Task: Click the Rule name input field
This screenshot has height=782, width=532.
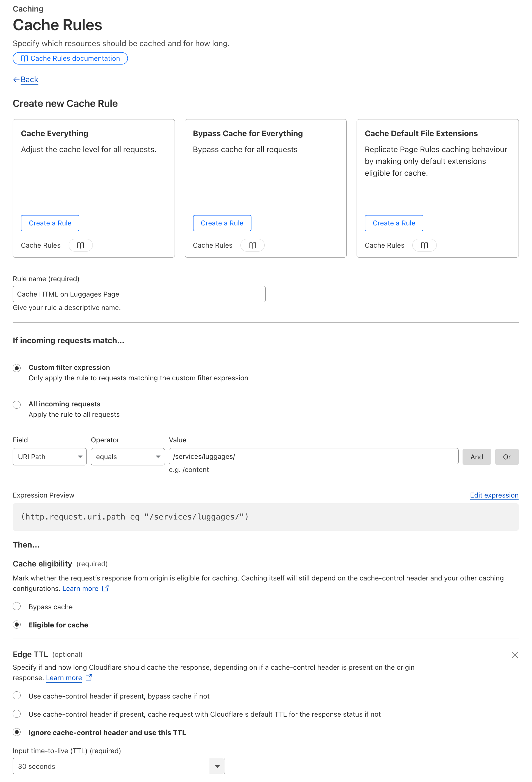Action: click(139, 294)
